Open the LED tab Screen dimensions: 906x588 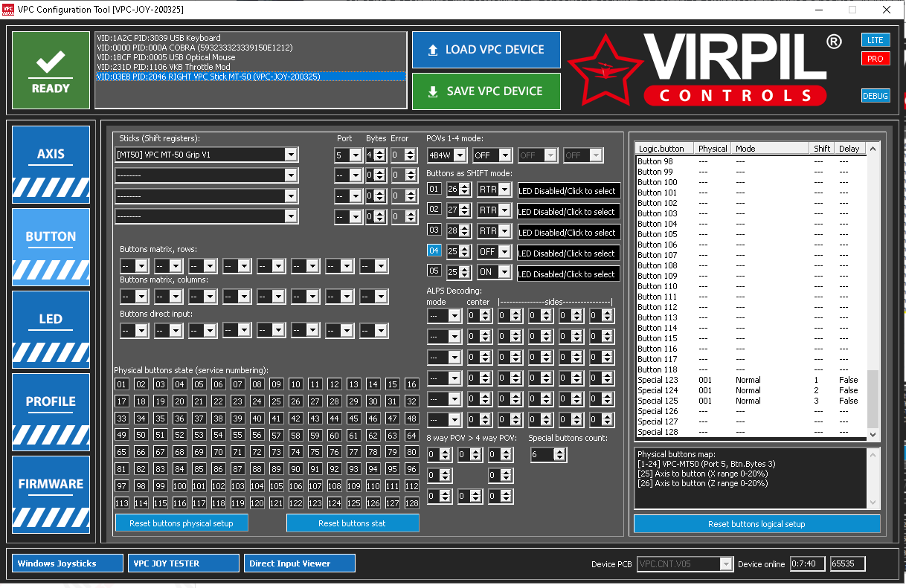[51, 329]
